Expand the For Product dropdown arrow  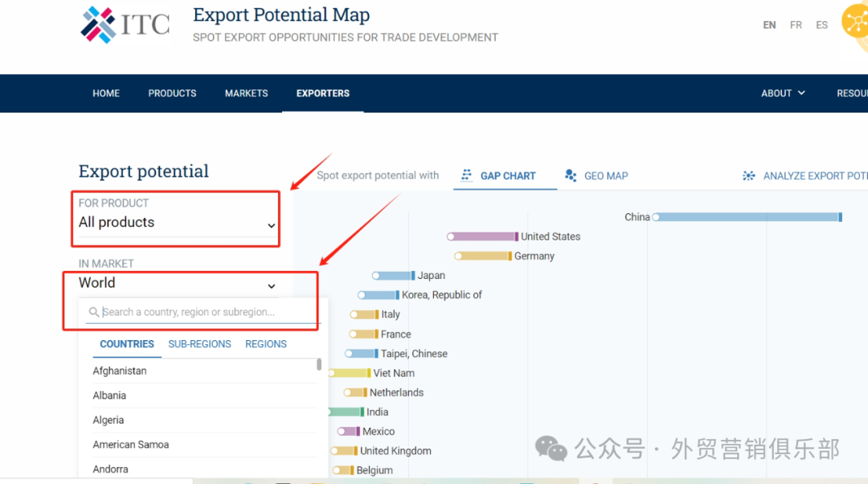click(x=272, y=226)
